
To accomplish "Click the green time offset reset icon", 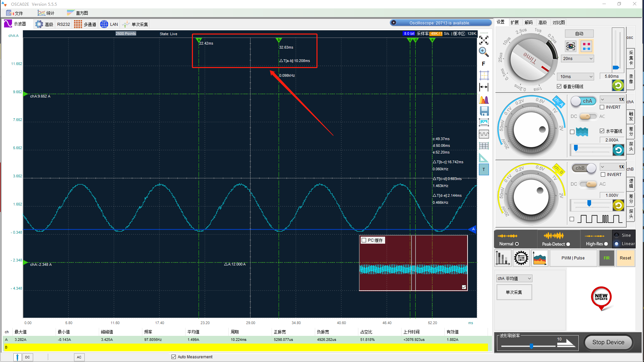I will (x=618, y=85).
